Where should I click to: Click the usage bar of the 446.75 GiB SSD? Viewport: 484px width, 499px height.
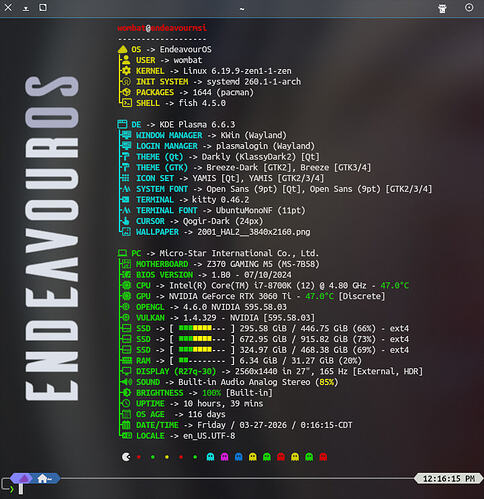coord(202,328)
